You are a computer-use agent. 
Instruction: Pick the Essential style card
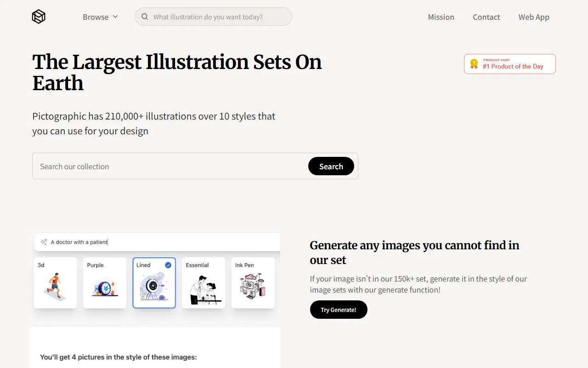pyautogui.click(x=204, y=283)
